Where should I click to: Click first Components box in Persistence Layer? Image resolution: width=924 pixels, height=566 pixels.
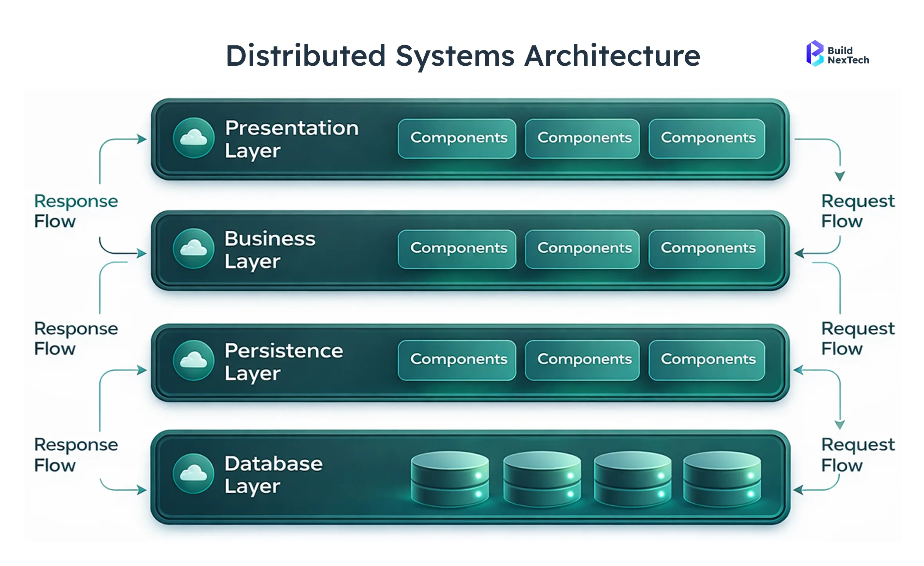click(457, 360)
